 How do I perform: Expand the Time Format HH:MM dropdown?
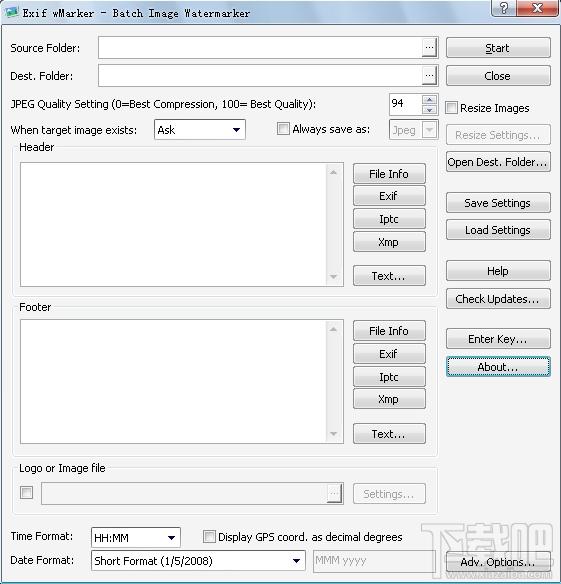coord(136,537)
